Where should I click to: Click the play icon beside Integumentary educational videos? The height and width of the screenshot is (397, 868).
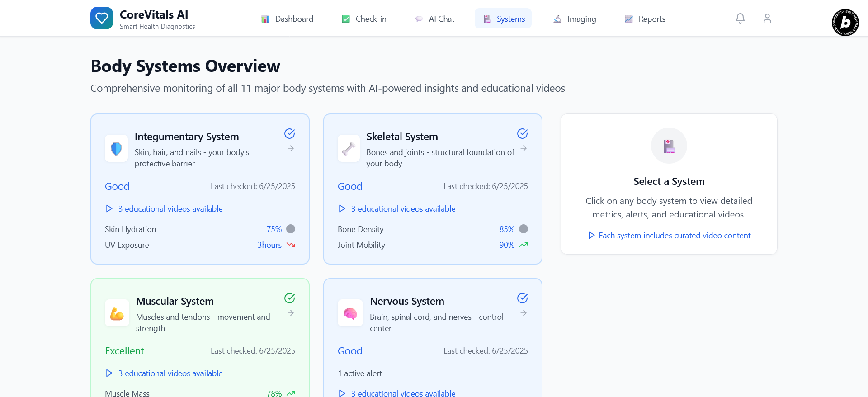(x=109, y=208)
